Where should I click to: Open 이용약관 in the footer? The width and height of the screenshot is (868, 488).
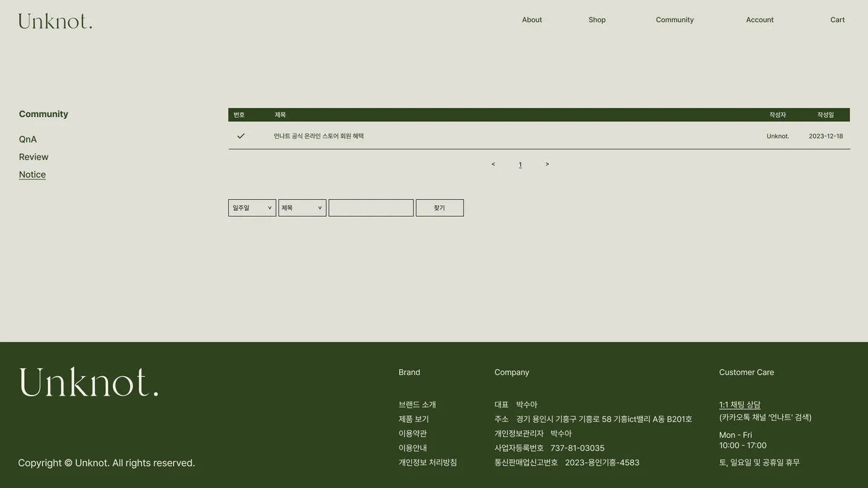coord(413,434)
